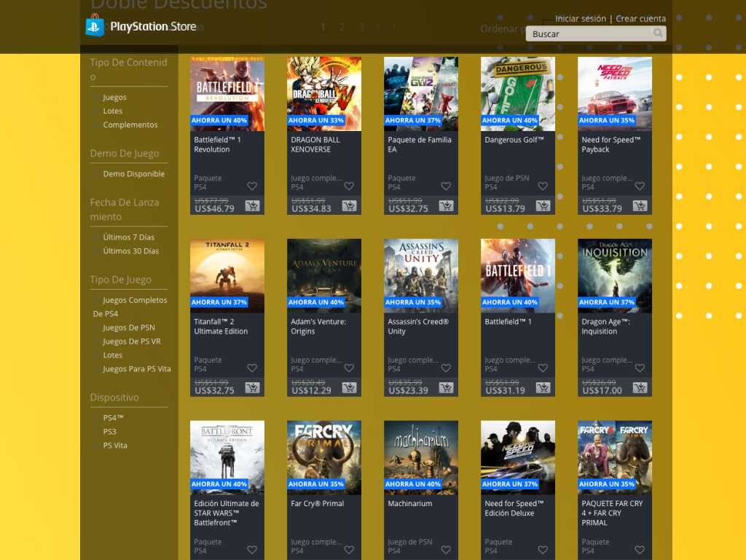Wishlist heart for Battlefield 1 Revolution

pyautogui.click(x=252, y=186)
